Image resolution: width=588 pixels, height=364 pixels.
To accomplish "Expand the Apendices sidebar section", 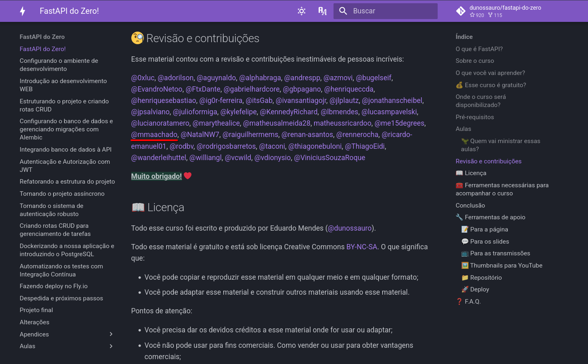I will (x=111, y=334).
